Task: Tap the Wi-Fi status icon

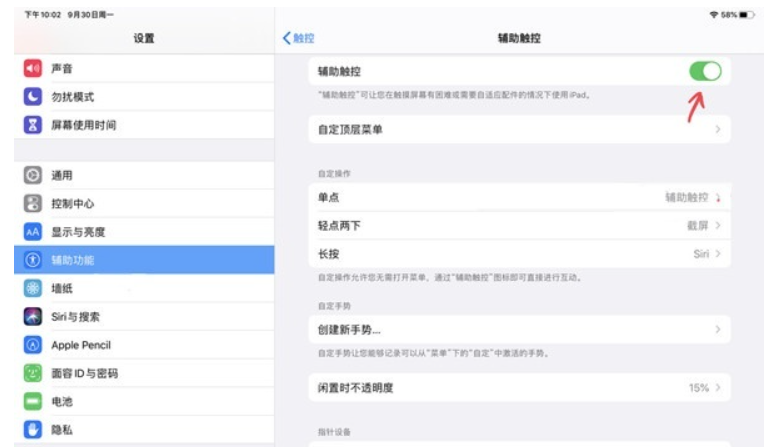Action: tap(713, 15)
